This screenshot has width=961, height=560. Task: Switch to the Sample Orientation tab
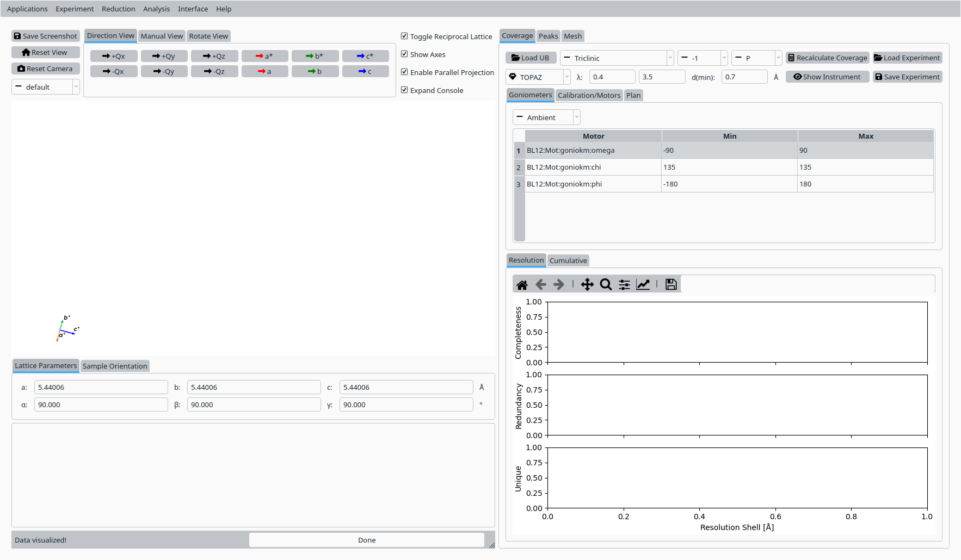coord(115,366)
